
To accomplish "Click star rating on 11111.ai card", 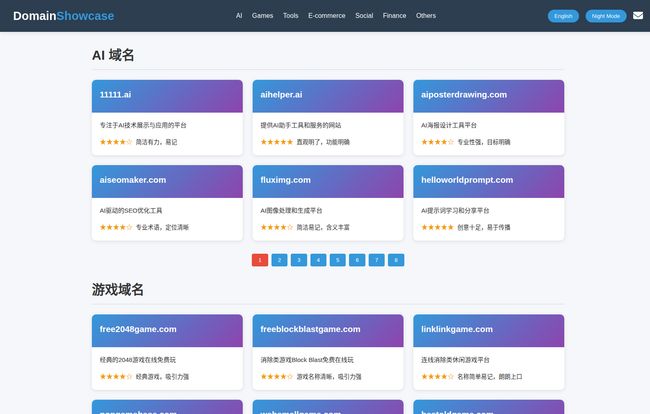I will (x=116, y=142).
